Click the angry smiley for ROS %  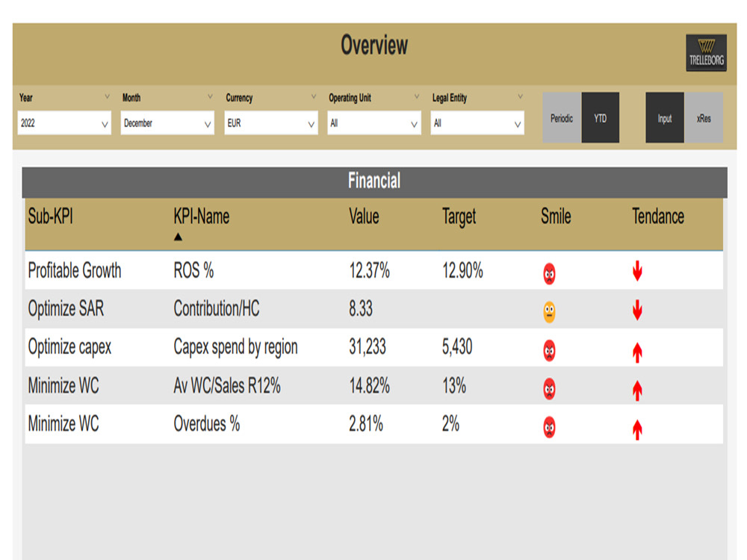point(548,273)
